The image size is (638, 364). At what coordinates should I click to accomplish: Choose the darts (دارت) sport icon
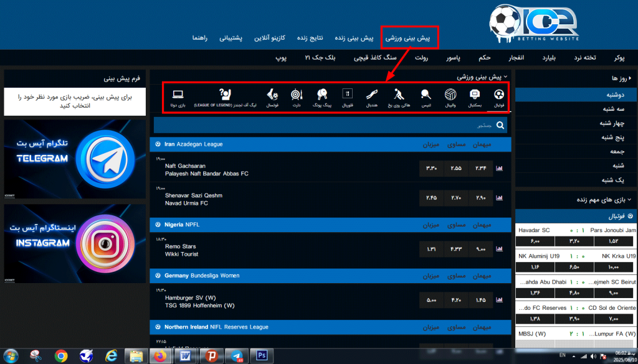coord(297,97)
